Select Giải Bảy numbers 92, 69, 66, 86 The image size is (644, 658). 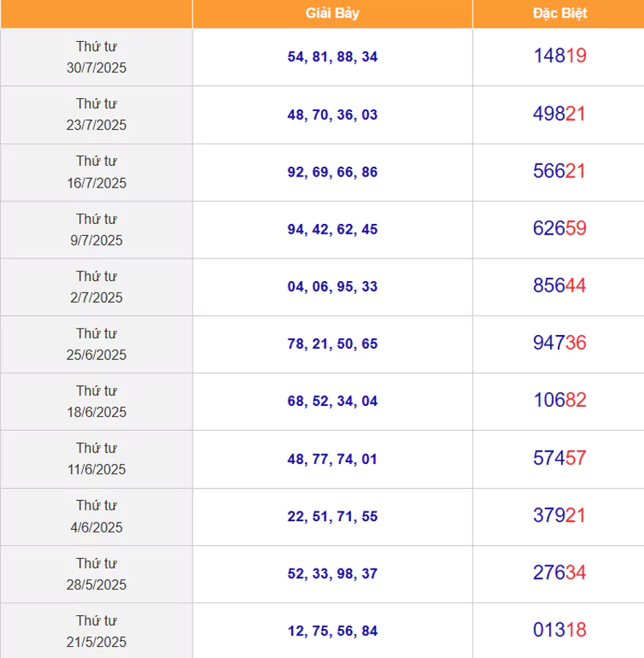click(332, 172)
